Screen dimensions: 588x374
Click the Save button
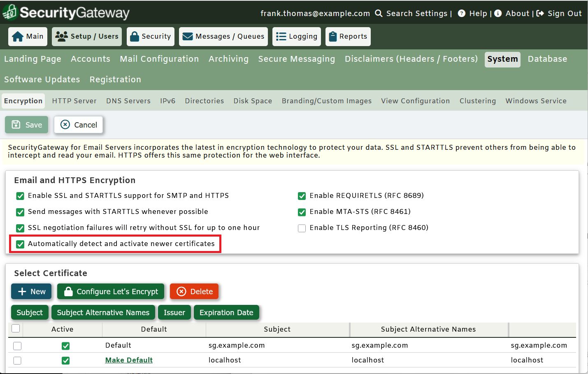coord(27,125)
